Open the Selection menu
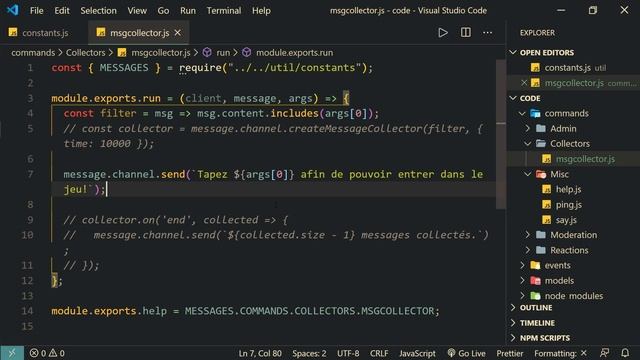640x360 pixels. pos(98,11)
